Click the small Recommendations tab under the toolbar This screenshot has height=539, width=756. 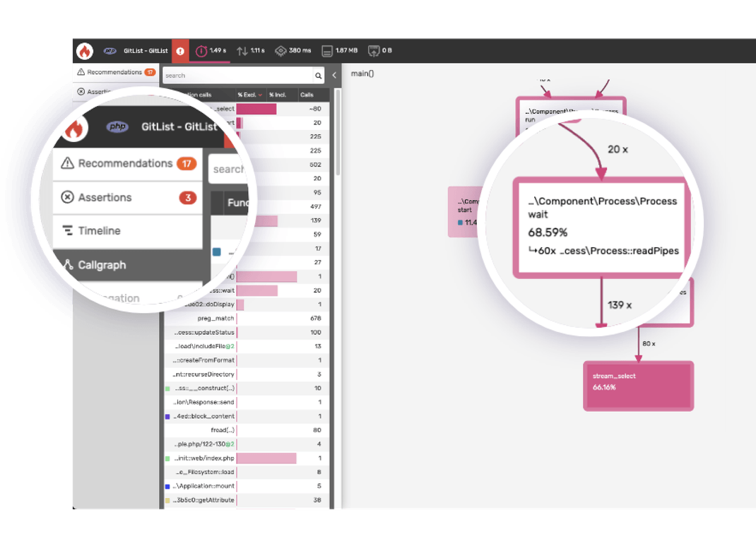pos(116,72)
